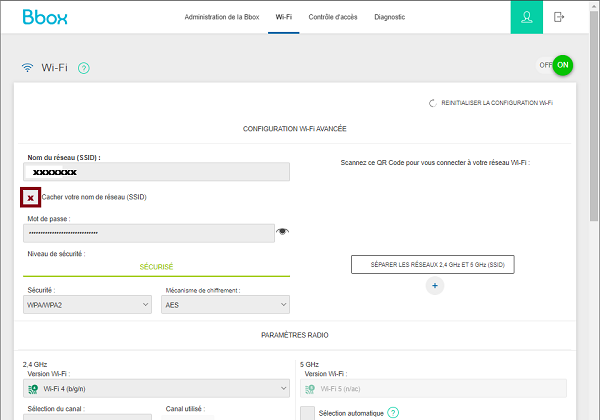600x420 pixels.
Task: Click the Wi-Fi signal icon in the heading
Action: pyautogui.click(x=27, y=68)
